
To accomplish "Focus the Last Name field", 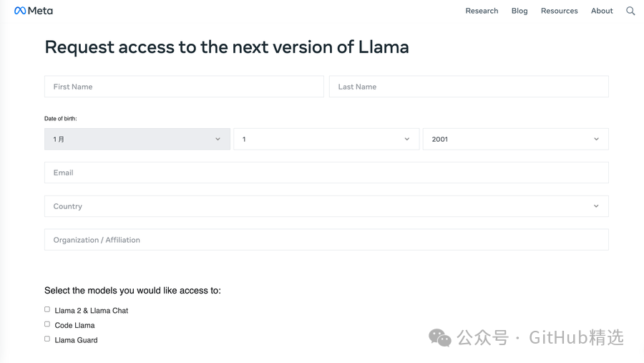I will coord(469,87).
